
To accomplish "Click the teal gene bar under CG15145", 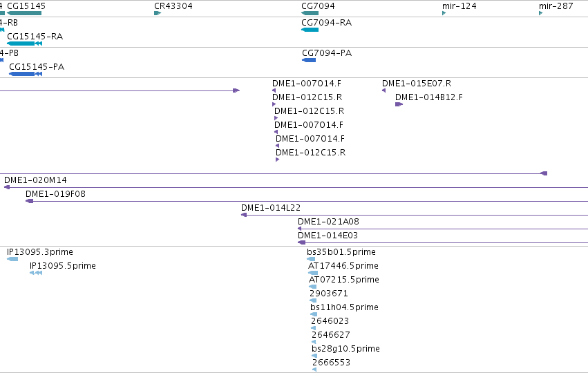I will (24, 13).
